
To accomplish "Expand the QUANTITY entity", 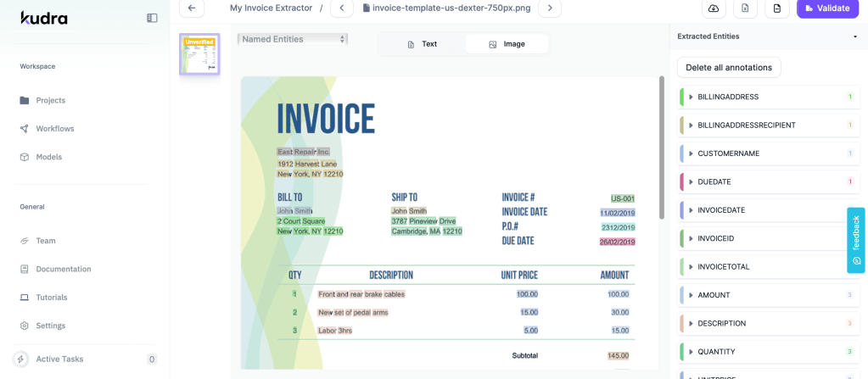I will pos(691,351).
